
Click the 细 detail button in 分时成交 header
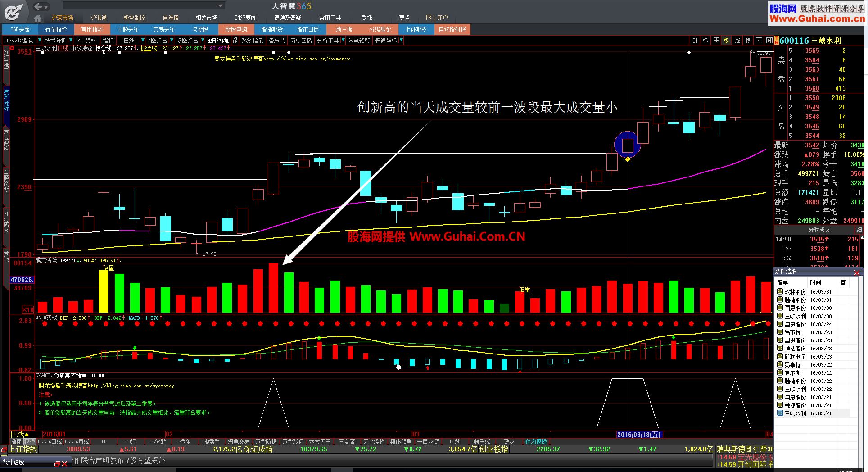click(859, 230)
